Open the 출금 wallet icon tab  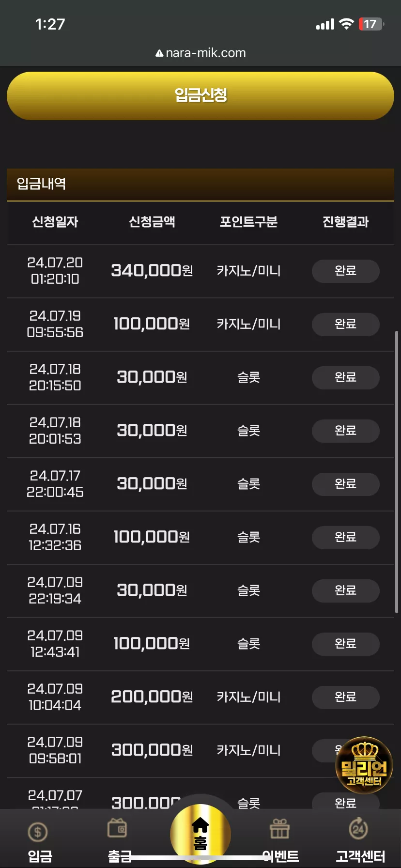pyautogui.click(x=117, y=828)
